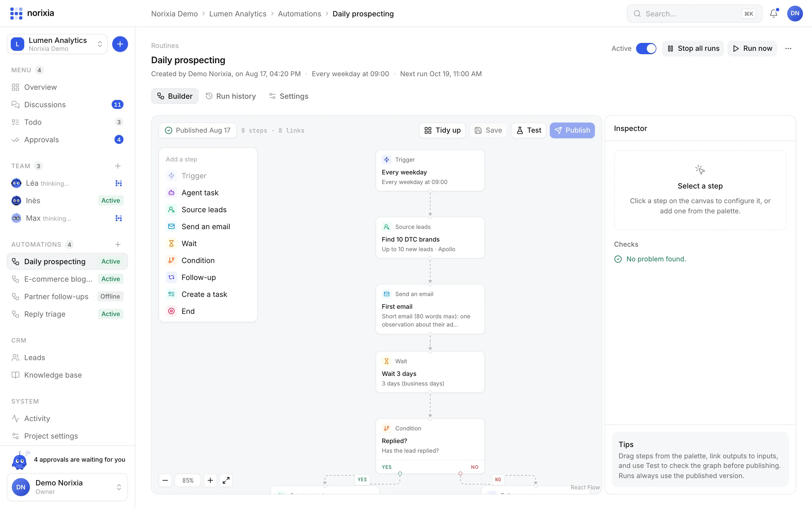
Task: Stop all runs of the routine
Action: coord(693,48)
